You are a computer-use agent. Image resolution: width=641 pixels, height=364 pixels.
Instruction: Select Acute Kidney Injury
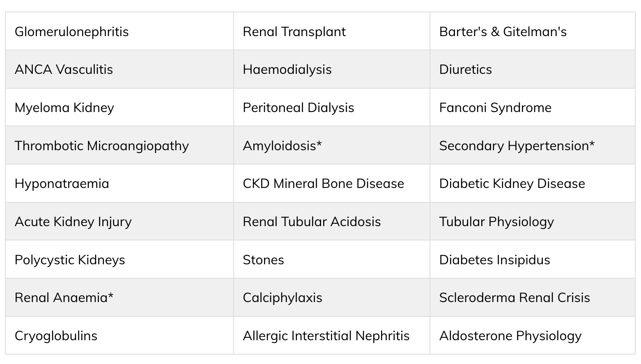pyautogui.click(x=73, y=222)
